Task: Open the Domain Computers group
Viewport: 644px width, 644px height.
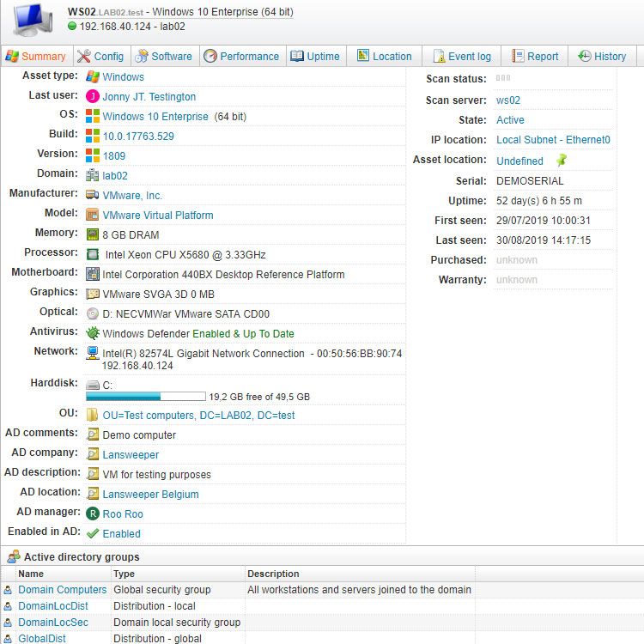Action: click(x=63, y=589)
